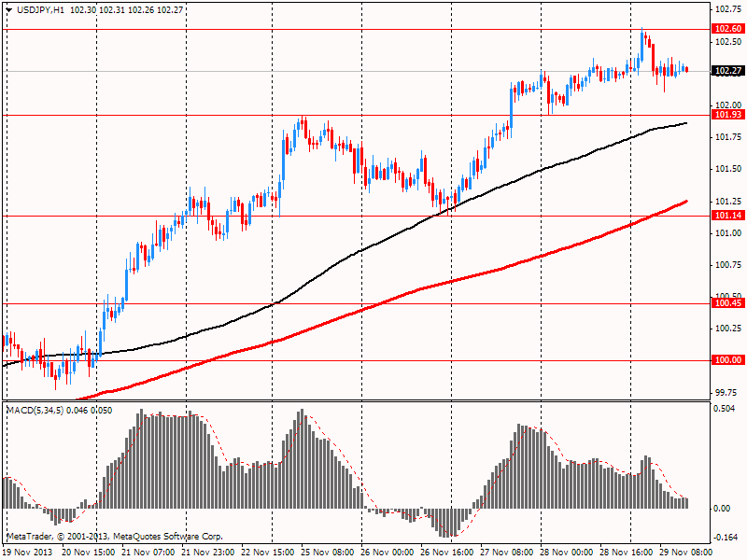Click the MACD scale value 0.504
747x560 pixels.
pos(725,409)
